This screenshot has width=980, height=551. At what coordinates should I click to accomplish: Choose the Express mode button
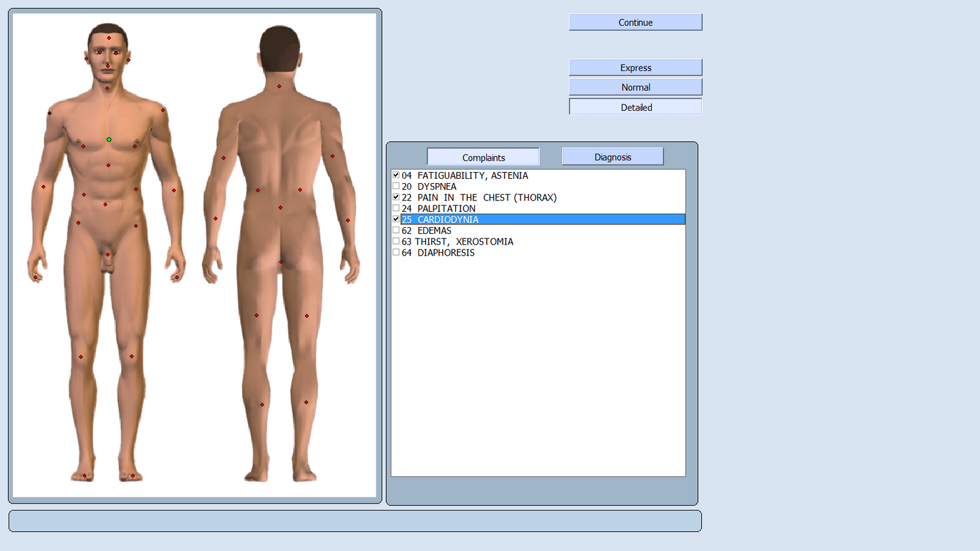tap(635, 68)
